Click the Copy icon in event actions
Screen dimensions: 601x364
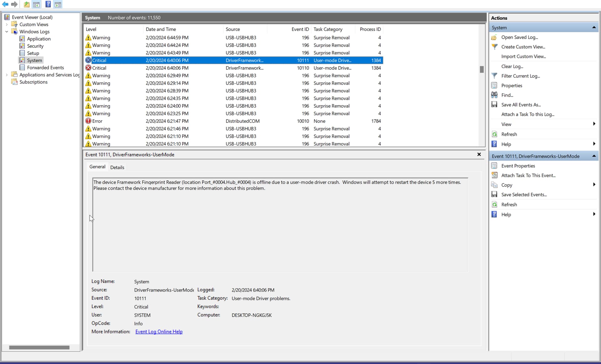tap(494, 185)
